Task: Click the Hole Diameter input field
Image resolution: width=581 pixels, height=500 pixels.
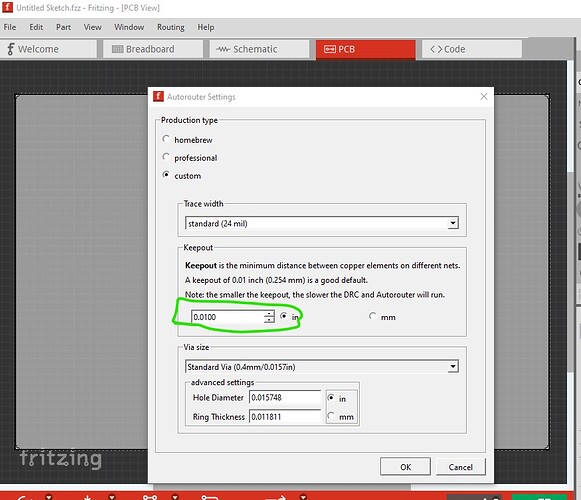Action: tap(285, 397)
